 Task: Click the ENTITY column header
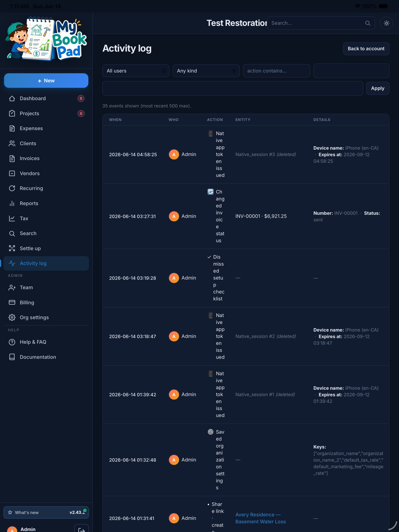pyautogui.click(x=243, y=119)
